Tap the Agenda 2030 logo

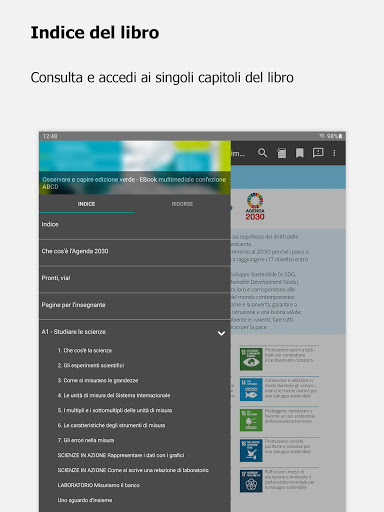pos(255,206)
